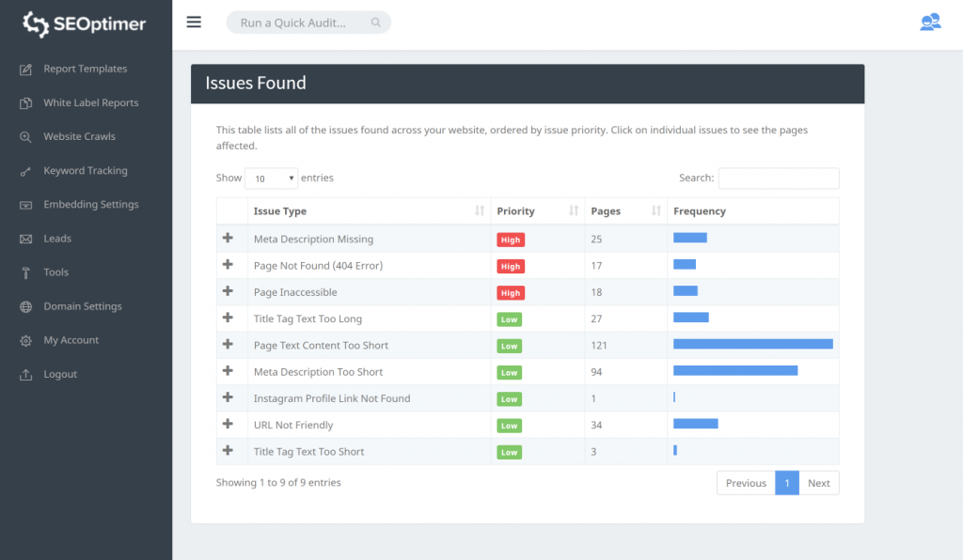Screen dimensions: 963x560
Task: Click the Page Text Content frequency bar
Action: click(752, 345)
